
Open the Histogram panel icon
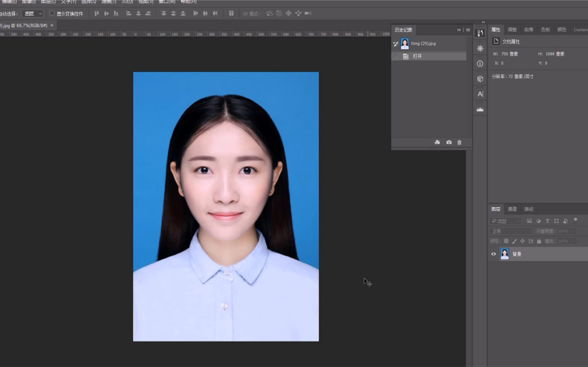pyautogui.click(x=480, y=109)
